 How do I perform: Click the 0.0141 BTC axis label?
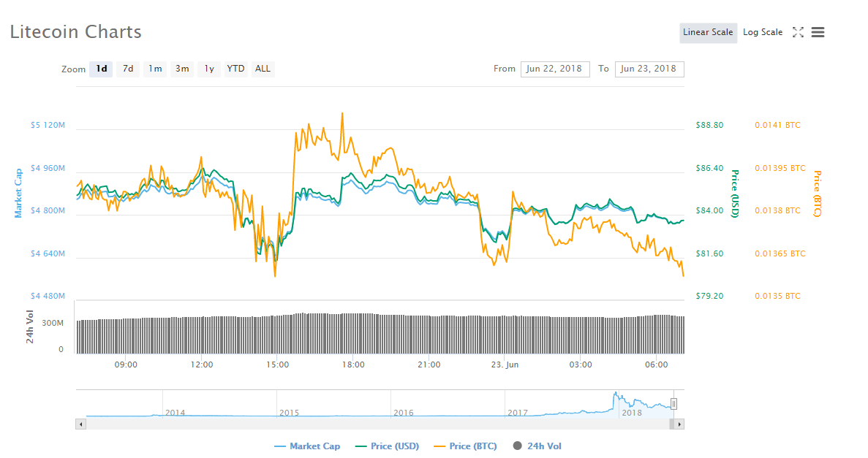pyautogui.click(x=778, y=125)
